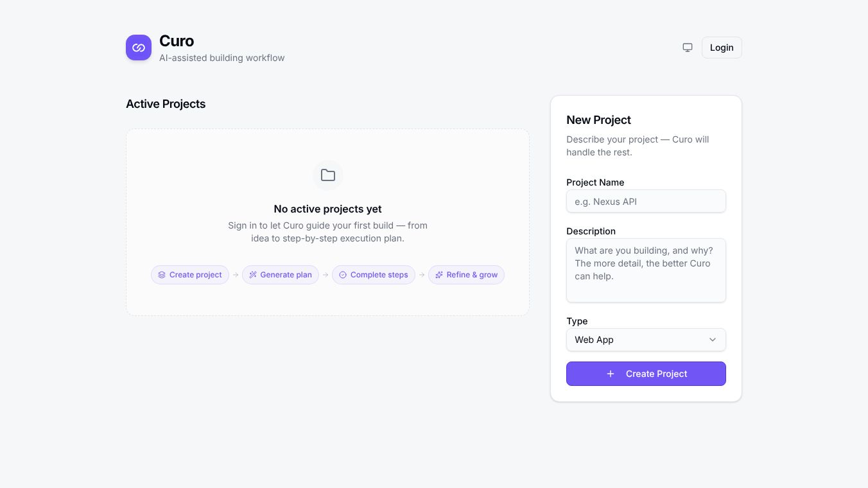Viewport: 868px width, 488px height.
Task: Click the Active Projects heading
Action: tap(166, 104)
